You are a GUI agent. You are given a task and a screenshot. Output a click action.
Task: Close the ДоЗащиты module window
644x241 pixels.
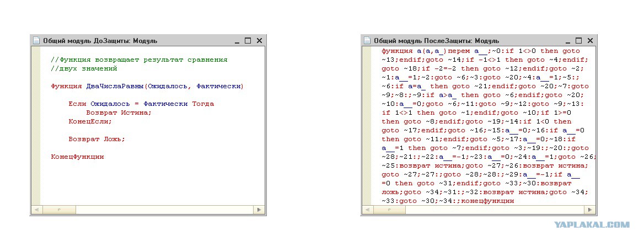pos(259,41)
